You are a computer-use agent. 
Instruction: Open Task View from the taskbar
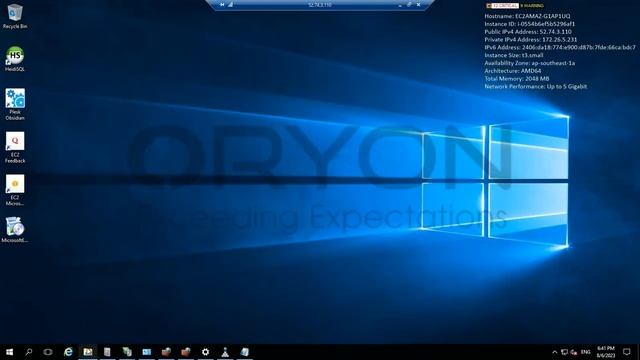48,352
